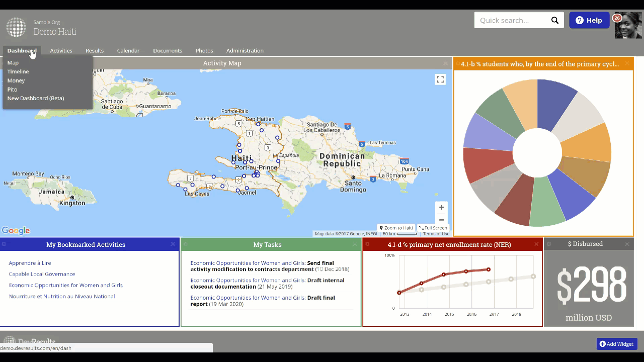Open the Draft final report task
The width and height of the screenshot is (644, 362).
tap(263, 301)
